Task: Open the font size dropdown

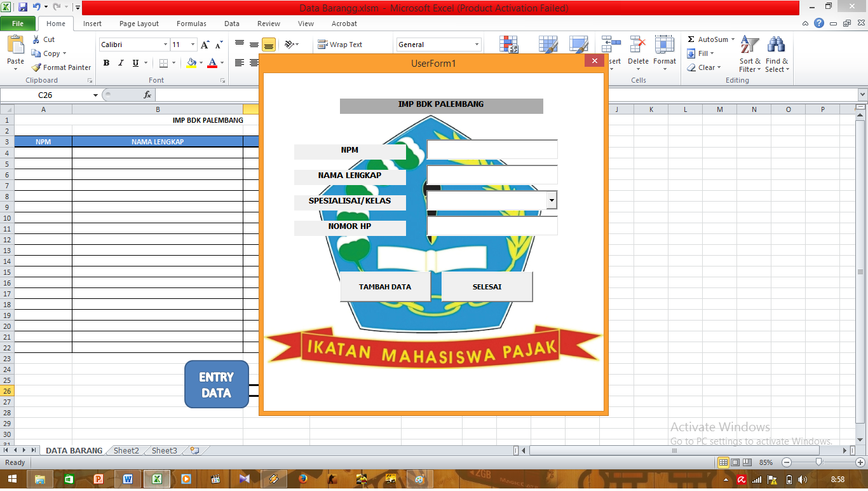Action: (x=193, y=45)
